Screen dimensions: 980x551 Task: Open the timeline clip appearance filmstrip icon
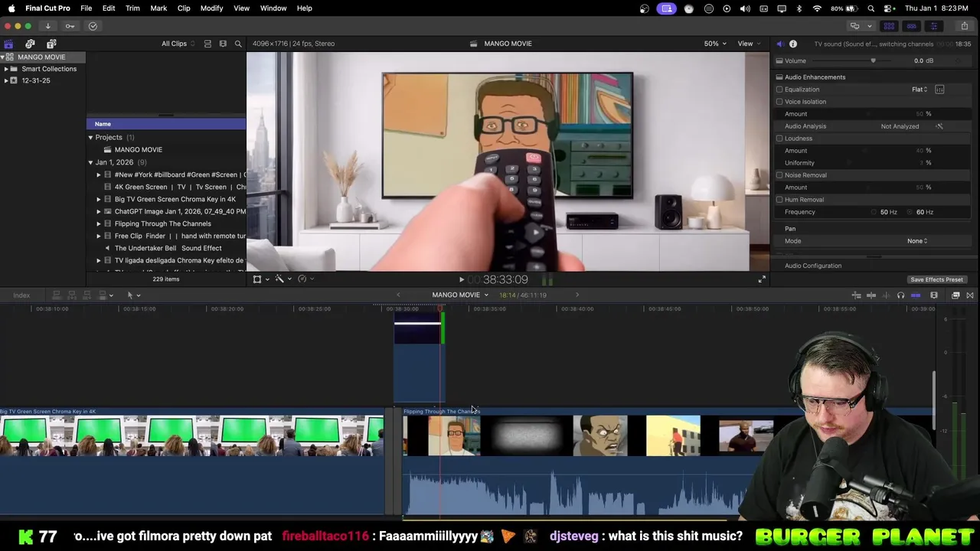tap(934, 295)
